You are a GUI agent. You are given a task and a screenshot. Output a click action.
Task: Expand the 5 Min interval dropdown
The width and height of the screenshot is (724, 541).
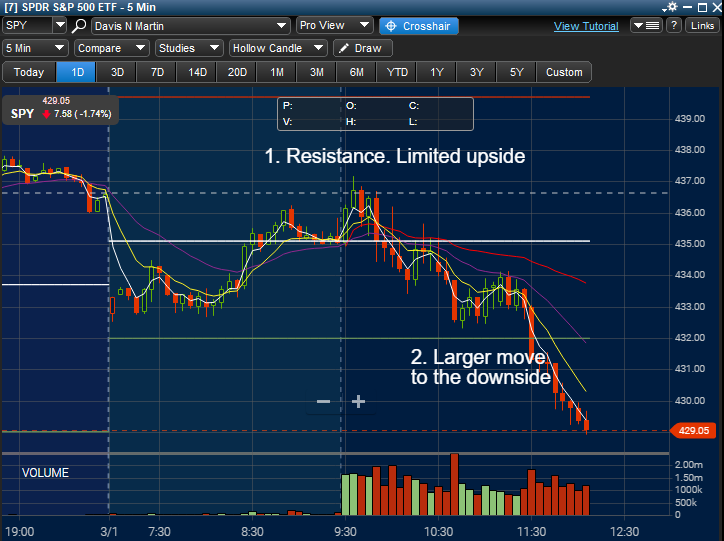pos(35,48)
